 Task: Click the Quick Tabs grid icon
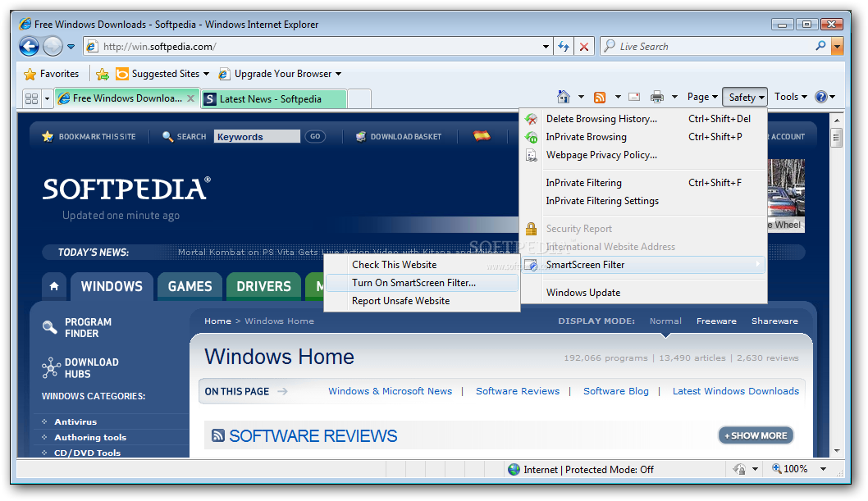[x=31, y=98]
